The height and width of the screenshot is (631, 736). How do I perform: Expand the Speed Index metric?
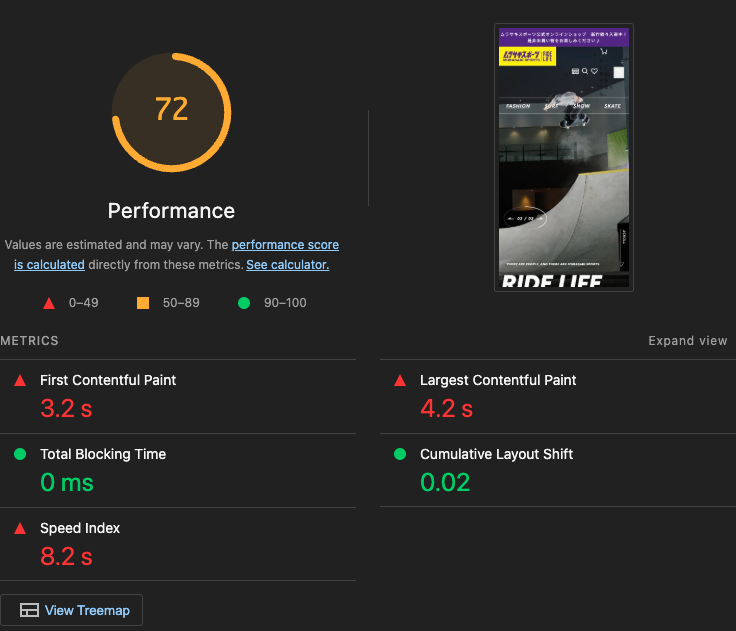point(178,544)
